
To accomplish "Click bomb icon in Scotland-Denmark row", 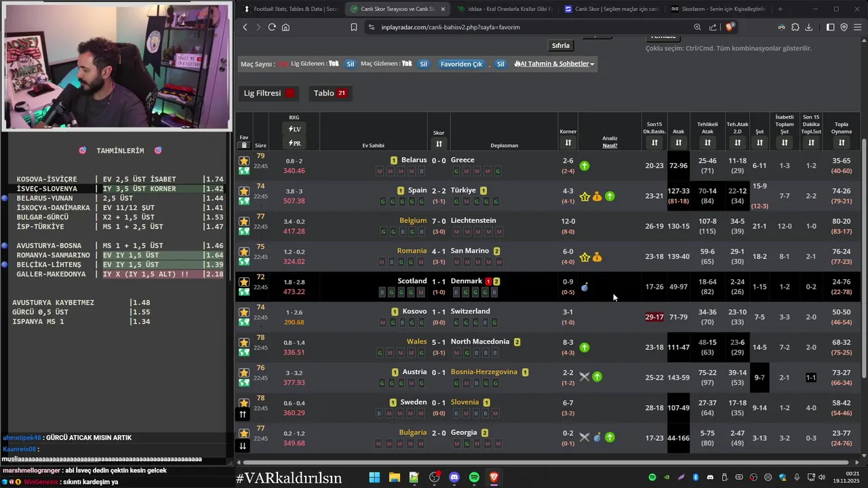I will click(585, 287).
